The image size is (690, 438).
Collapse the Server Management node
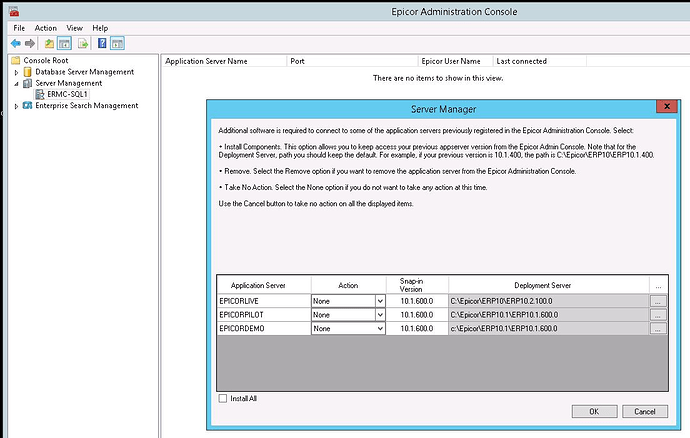(16, 84)
